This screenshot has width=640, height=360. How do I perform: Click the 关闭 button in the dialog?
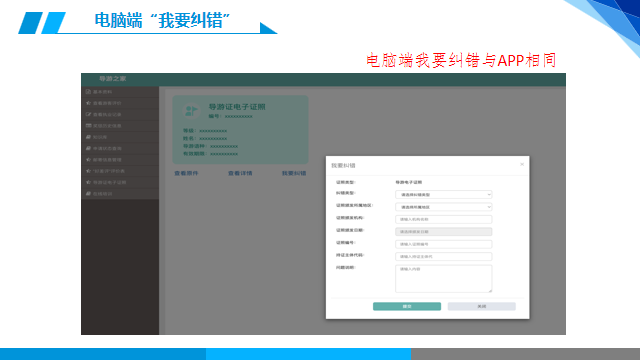[x=482, y=307]
